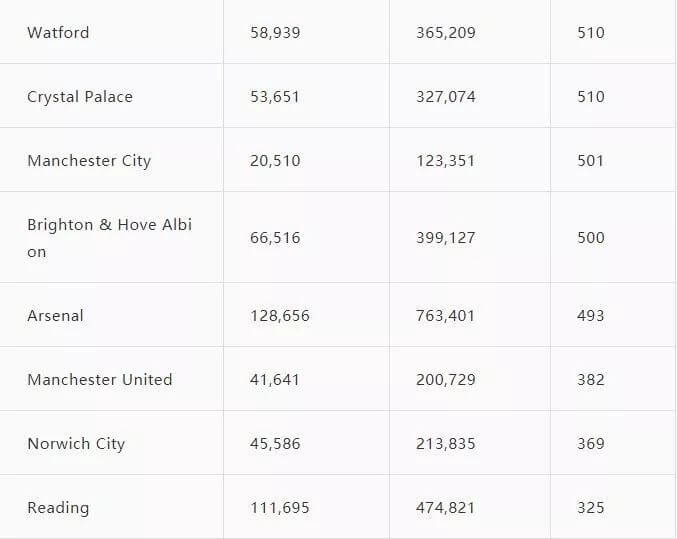The height and width of the screenshot is (539, 677).
Task: Click the 399,127 Brighton value
Action: [446, 238]
